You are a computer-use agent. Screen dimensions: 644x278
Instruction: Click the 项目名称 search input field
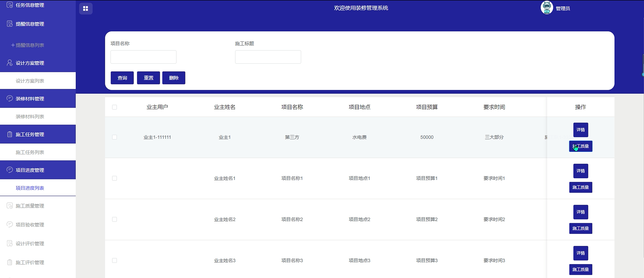click(x=143, y=57)
